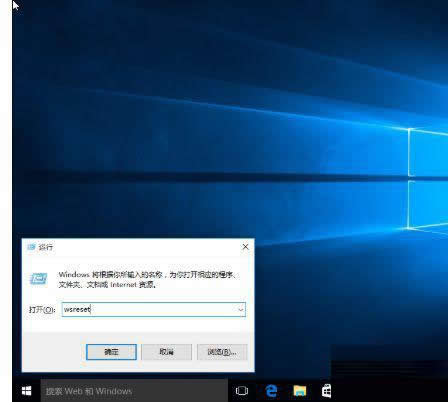This screenshot has height=402, width=448.
Task: Click the Run dialog description text
Action: click(x=147, y=279)
